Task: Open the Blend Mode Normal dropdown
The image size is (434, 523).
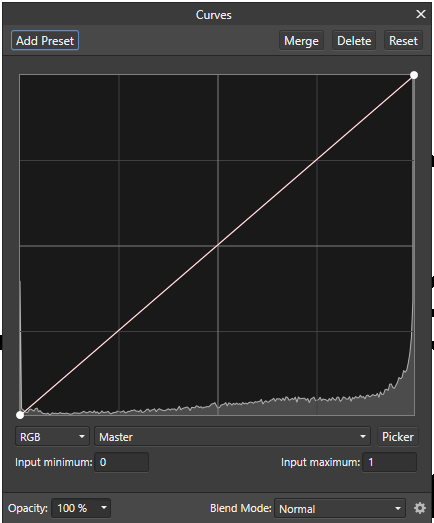Action: (340, 509)
